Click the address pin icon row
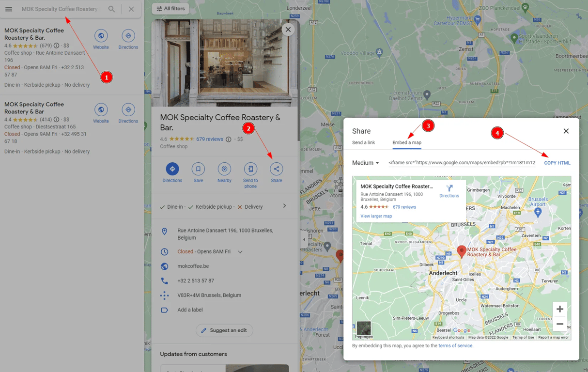 225,234
